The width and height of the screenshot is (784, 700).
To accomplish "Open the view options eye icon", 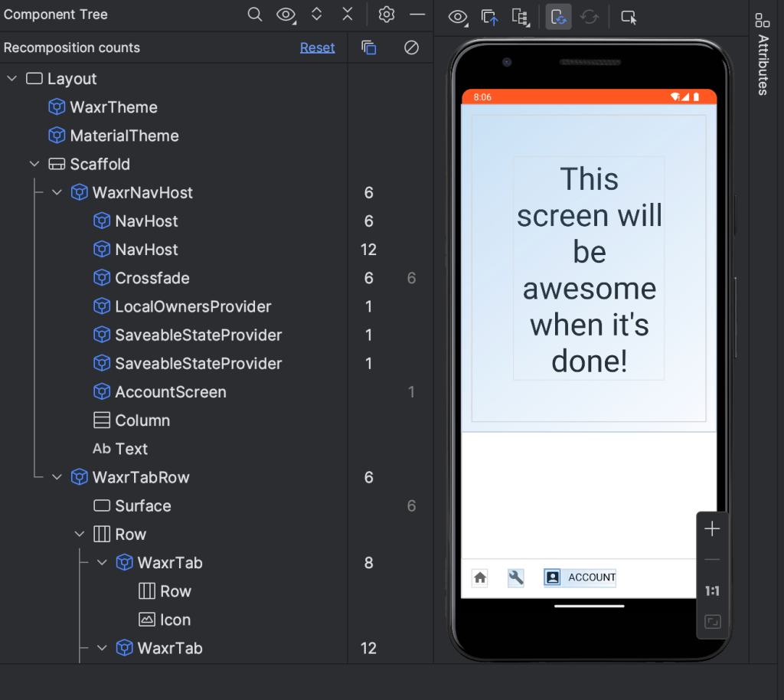I will click(286, 14).
